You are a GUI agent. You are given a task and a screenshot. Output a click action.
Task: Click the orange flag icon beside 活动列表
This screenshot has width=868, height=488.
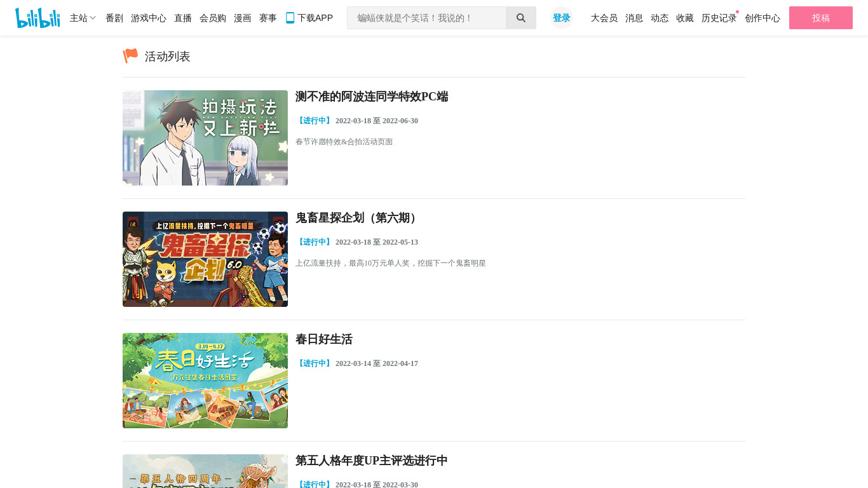click(x=130, y=56)
